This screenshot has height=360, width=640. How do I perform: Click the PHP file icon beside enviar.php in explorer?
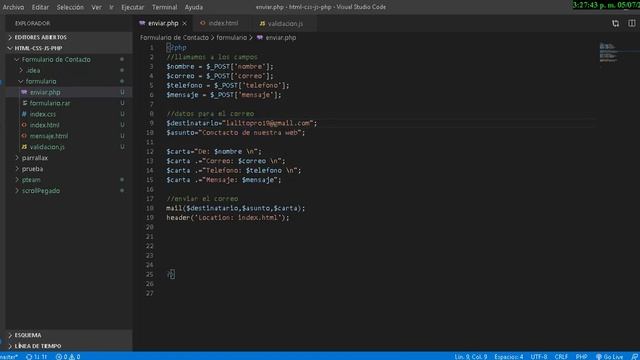(x=24, y=92)
